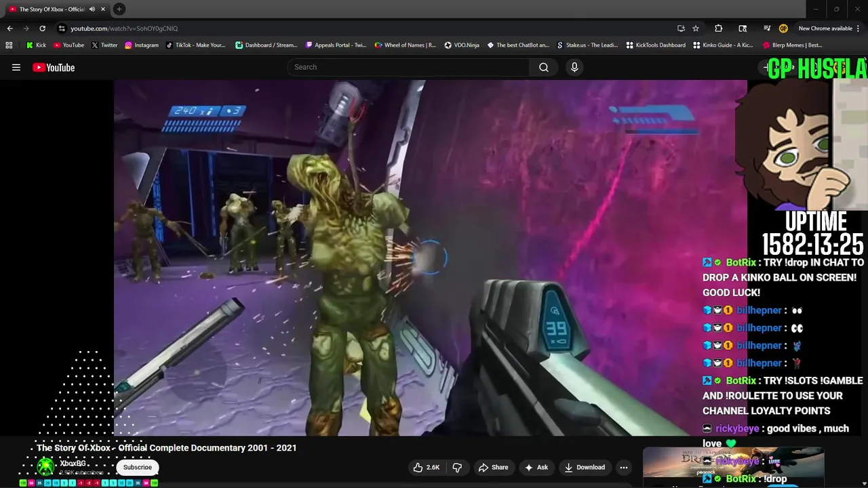Dislike the video with thumbs down
868x488 pixels.
(x=457, y=467)
